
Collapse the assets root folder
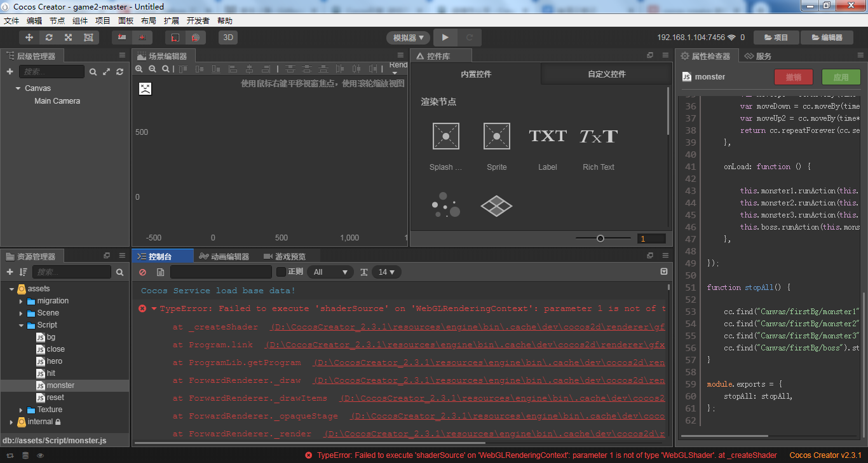click(11, 289)
